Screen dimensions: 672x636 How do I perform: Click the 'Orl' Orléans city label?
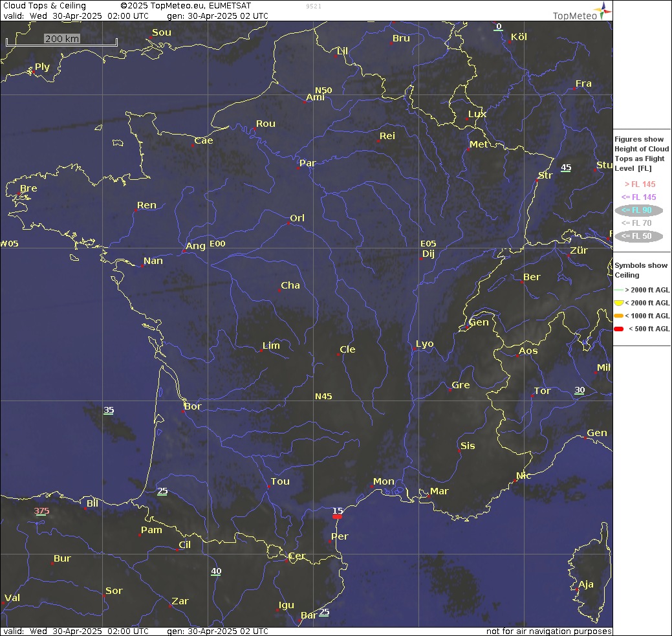click(298, 218)
